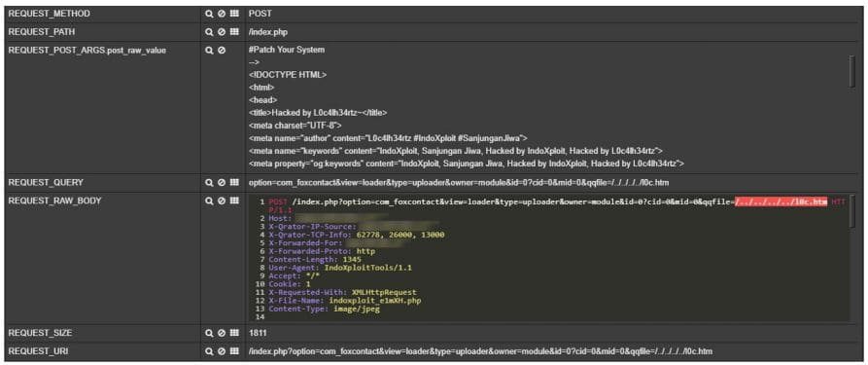Click the exclude icon for REQUEST_METHOD
Image resolution: width=868 pixels, height=365 pixels.
(222, 14)
